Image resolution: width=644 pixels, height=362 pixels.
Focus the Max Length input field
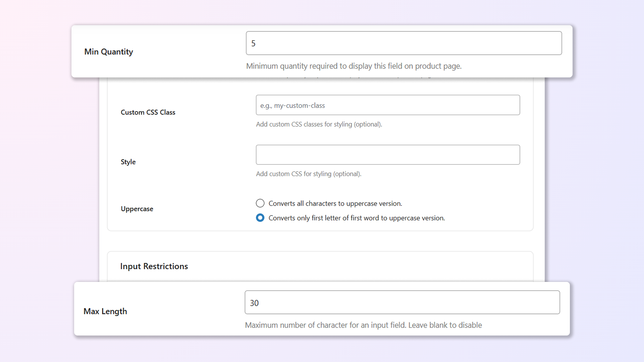pyautogui.click(x=402, y=303)
